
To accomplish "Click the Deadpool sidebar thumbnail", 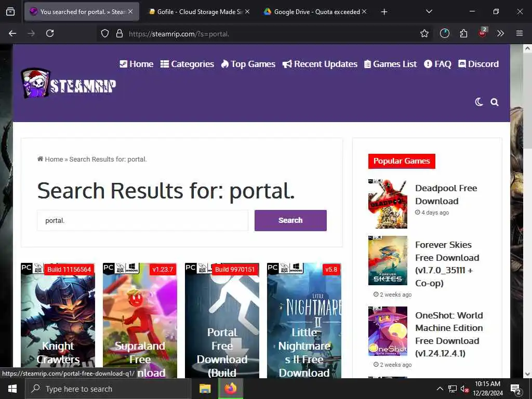I will pos(388,204).
